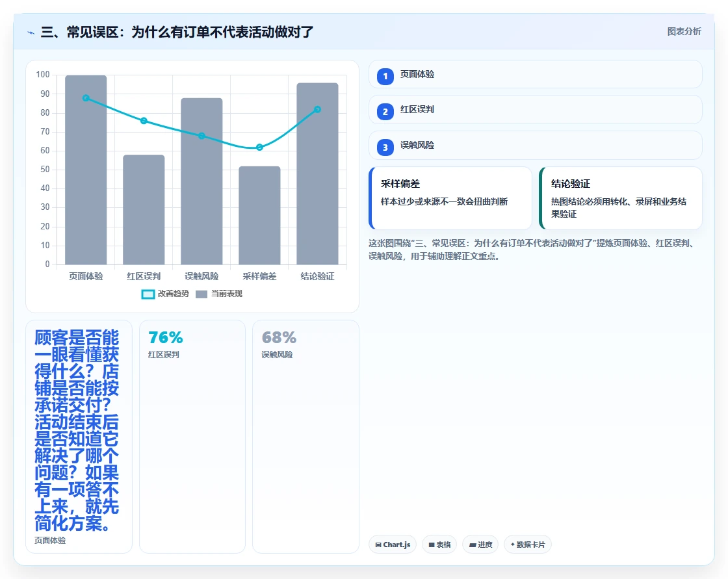This screenshot has width=728, height=579.
Task: Click the 结论验证 bar in chart
Action: pyautogui.click(x=318, y=174)
